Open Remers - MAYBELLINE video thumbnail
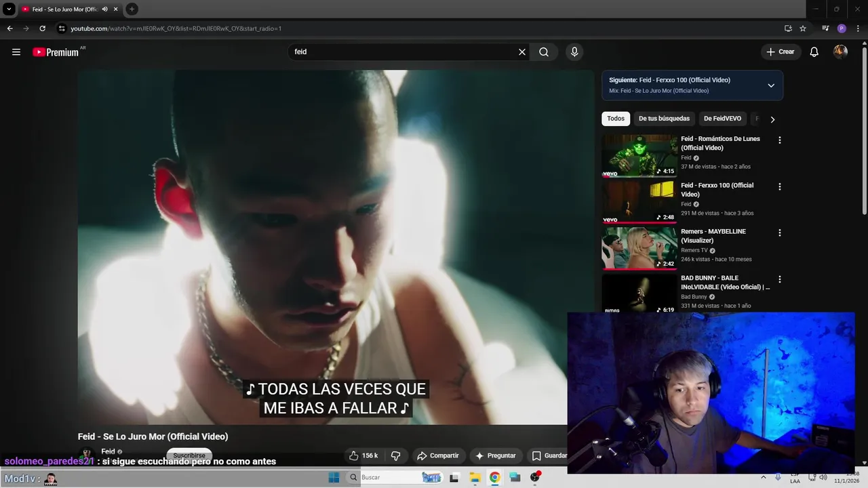The image size is (868, 488). click(x=639, y=248)
